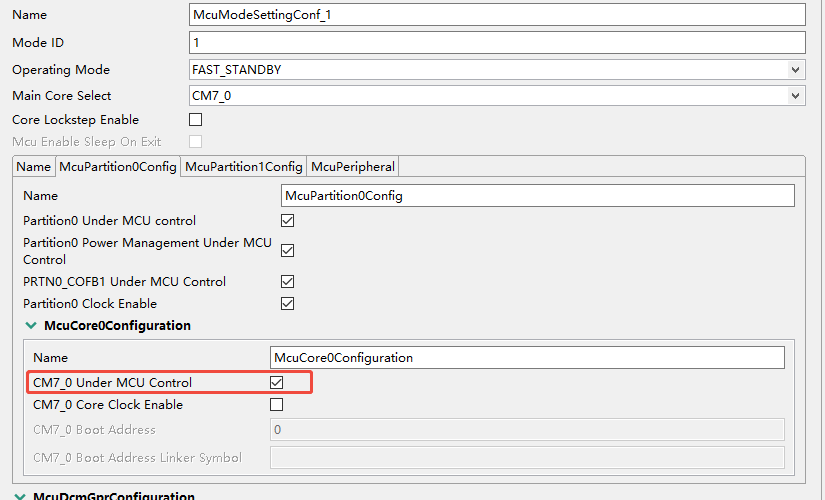Uncheck Partition0 Under MCU control

click(x=288, y=221)
